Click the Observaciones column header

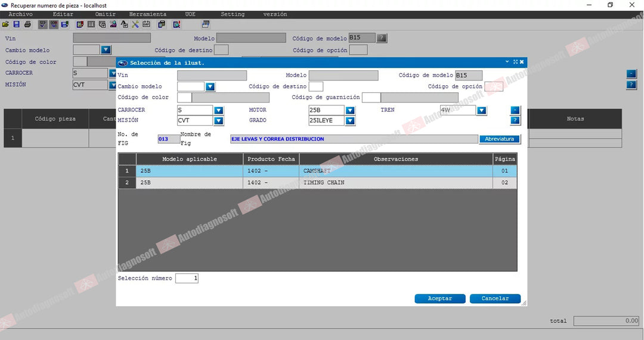click(396, 159)
